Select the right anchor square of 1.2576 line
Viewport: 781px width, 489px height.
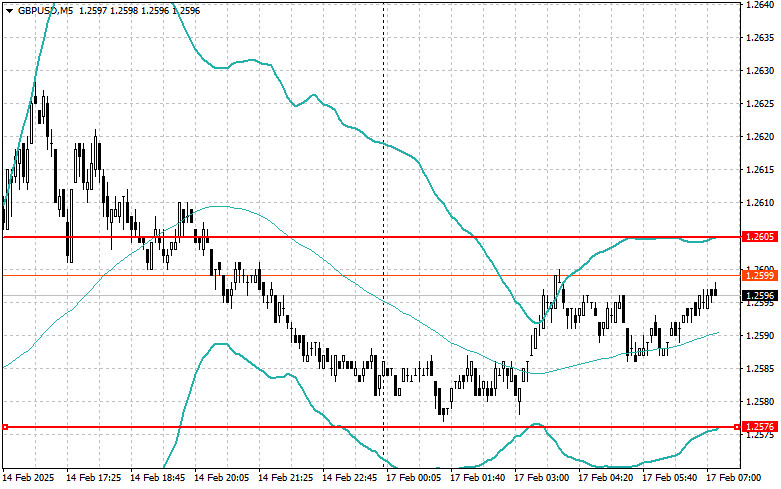(x=737, y=427)
